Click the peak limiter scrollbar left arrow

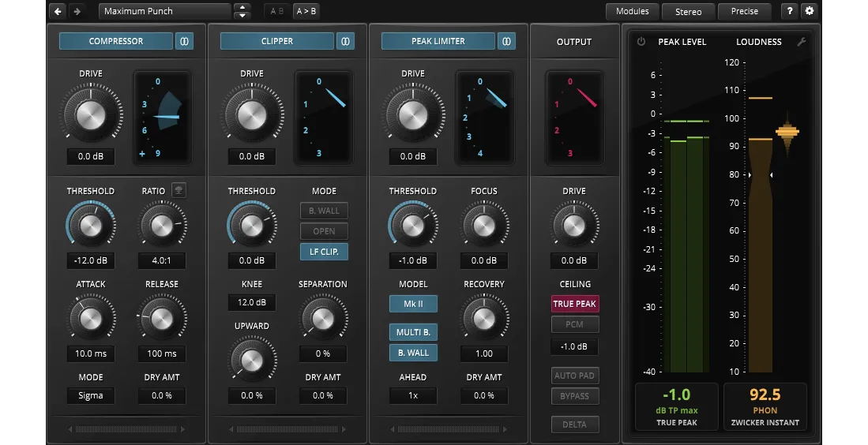coord(393,429)
